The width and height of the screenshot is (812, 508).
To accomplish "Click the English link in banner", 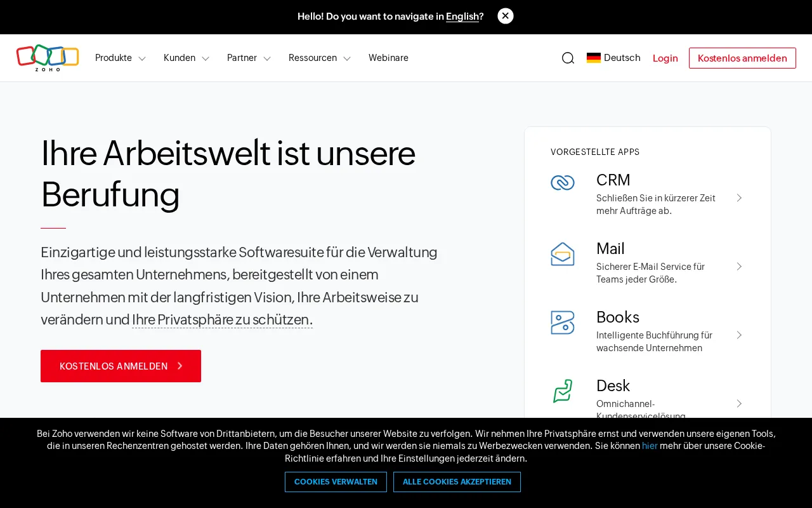I will point(462,17).
